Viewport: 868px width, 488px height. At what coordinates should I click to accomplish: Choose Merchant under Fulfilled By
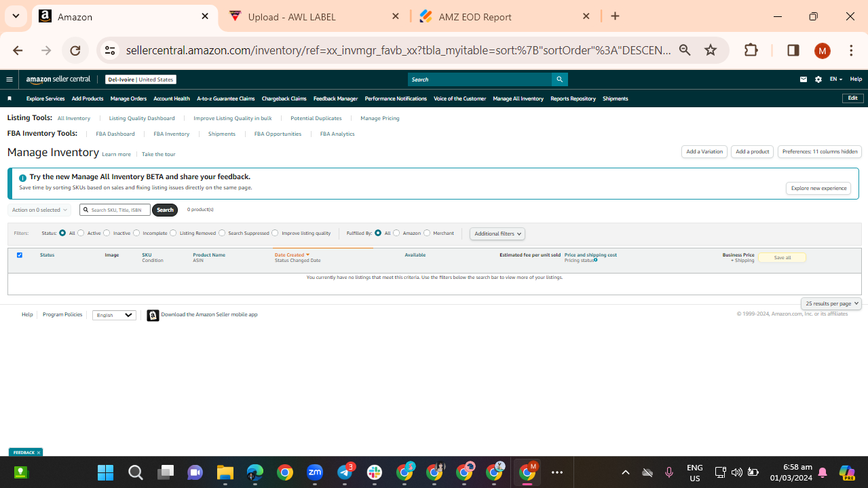[x=427, y=233]
